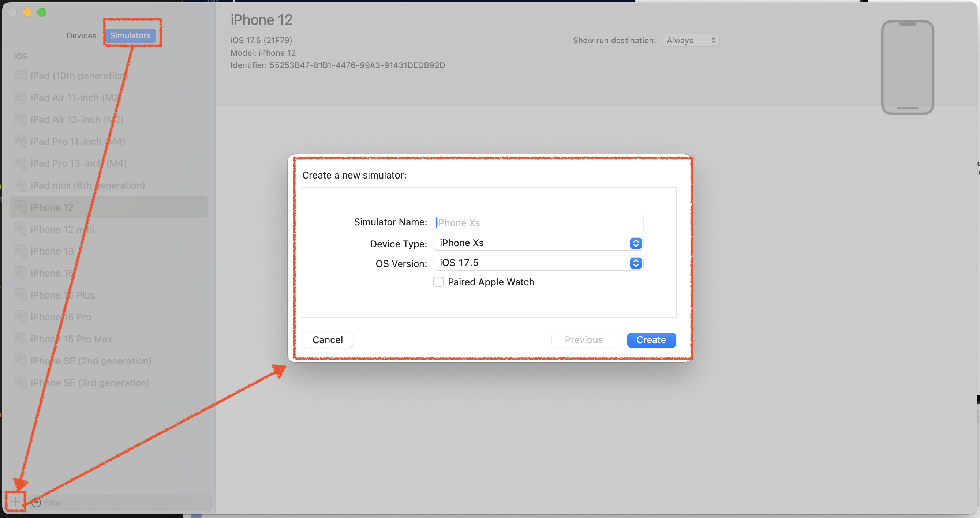Enable the Paired Apple Watch checkbox
980x518 pixels.
click(438, 282)
